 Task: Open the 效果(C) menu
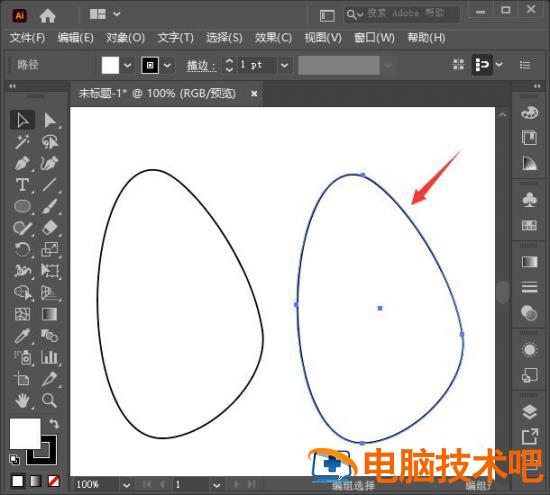[273, 38]
